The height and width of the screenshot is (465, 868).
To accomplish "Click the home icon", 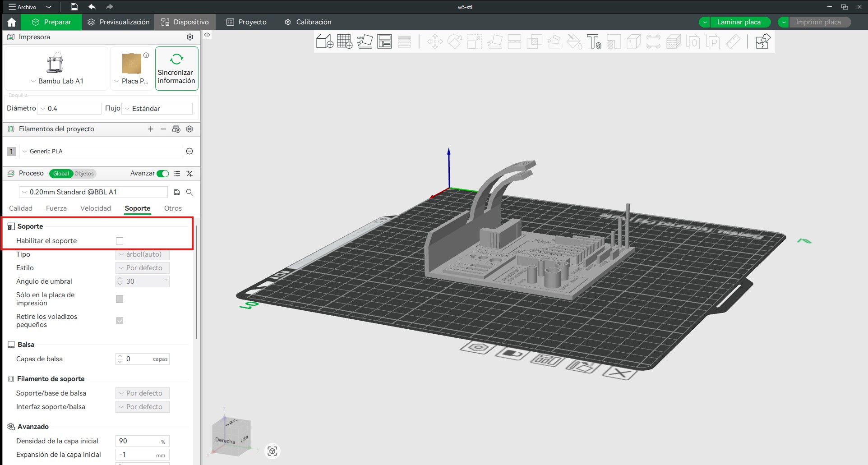I will [x=12, y=22].
